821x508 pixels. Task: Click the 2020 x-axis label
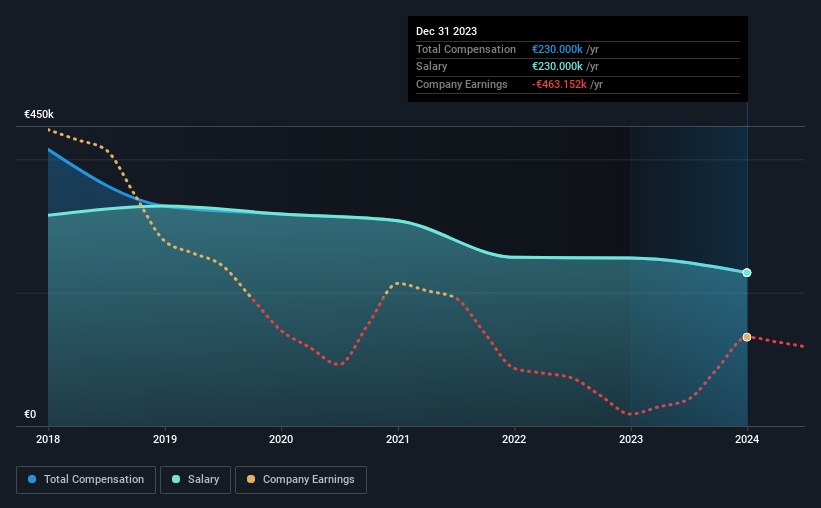(x=281, y=439)
